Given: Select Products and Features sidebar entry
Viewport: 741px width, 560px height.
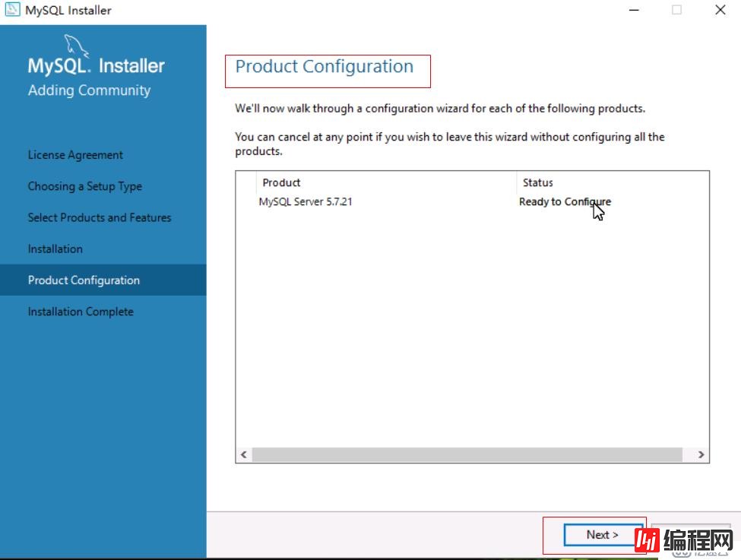Looking at the screenshot, I should 99,217.
